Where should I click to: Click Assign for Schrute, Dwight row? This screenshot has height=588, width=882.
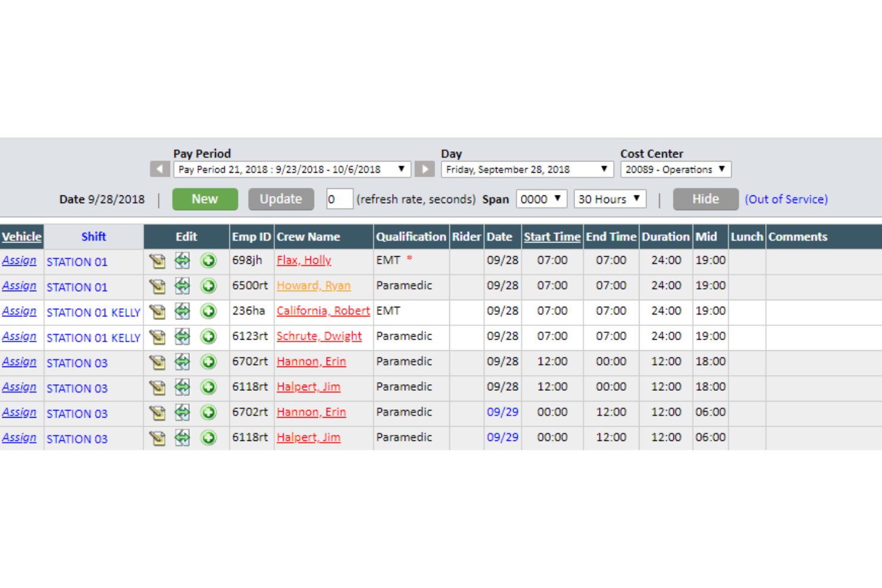point(19,337)
